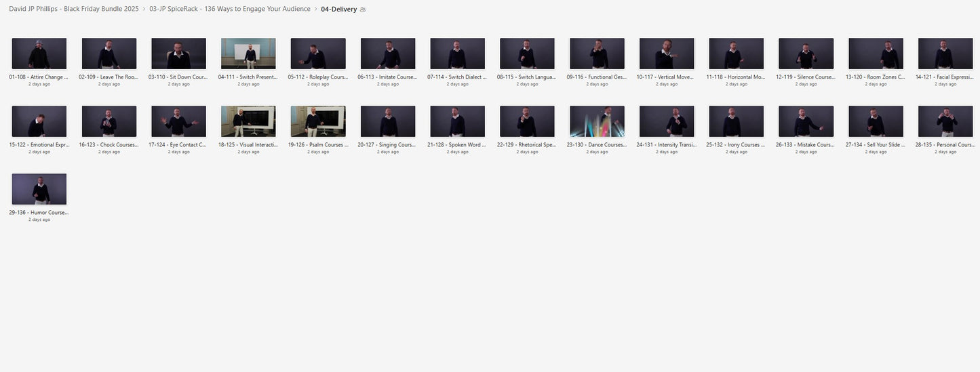This screenshot has height=372, width=980.
Task: Select the 04-111 Switch Presenter whiteboard video
Action: 248,54
